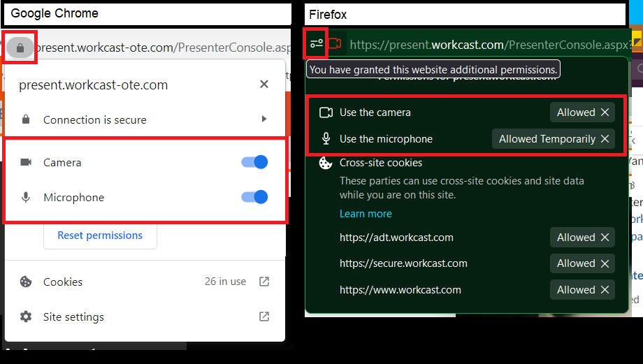Remove Allowed for secure.workcast.com
Image resolution: width=643 pixels, height=364 pixels.
(x=605, y=263)
